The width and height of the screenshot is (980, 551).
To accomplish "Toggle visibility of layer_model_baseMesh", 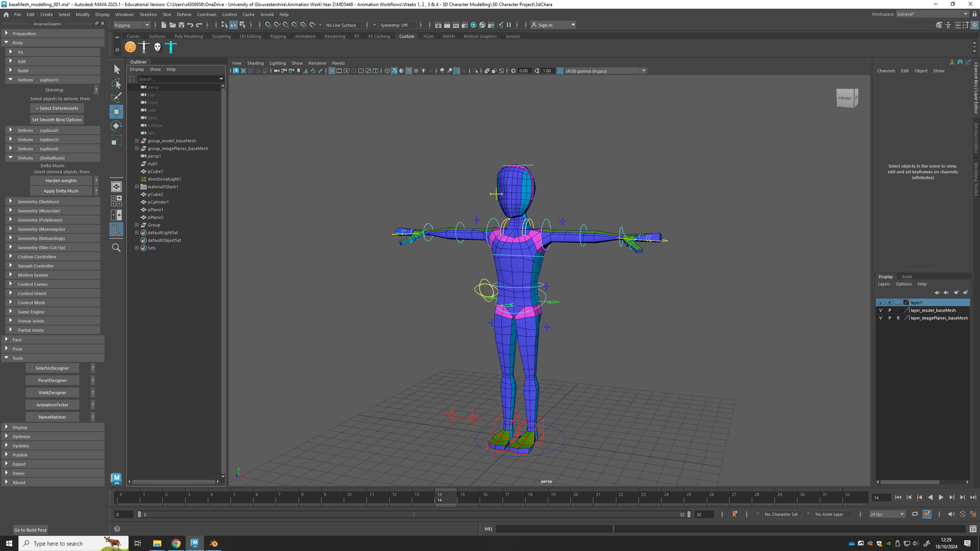I will 880,310.
